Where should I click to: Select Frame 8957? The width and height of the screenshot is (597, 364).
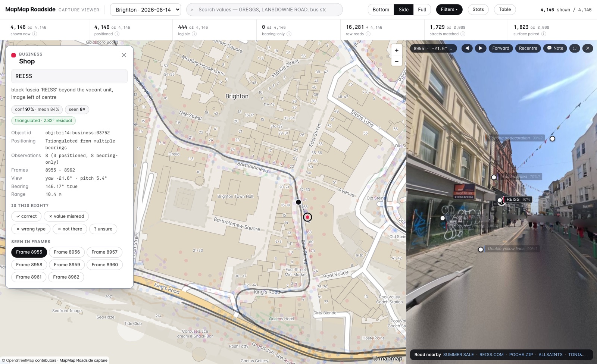tap(104, 252)
